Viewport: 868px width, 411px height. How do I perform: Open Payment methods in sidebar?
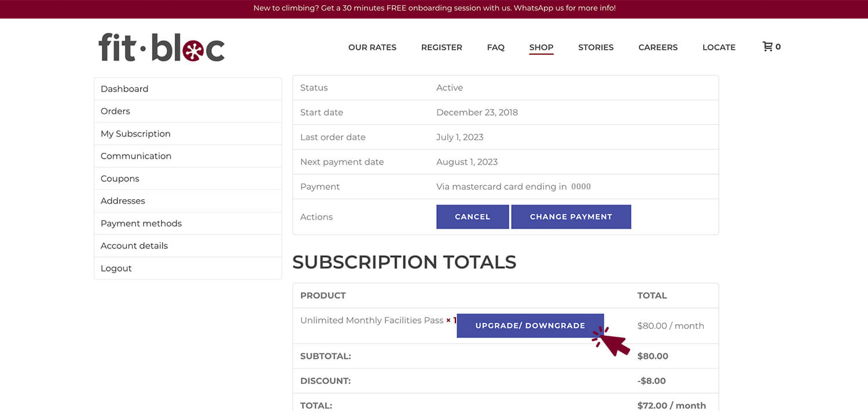(141, 223)
